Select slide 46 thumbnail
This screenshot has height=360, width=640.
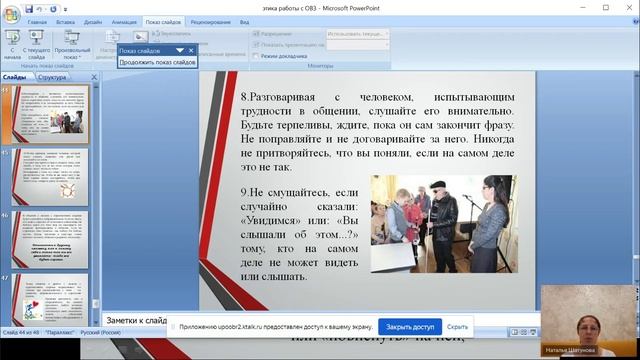click(x=50, y=240)
